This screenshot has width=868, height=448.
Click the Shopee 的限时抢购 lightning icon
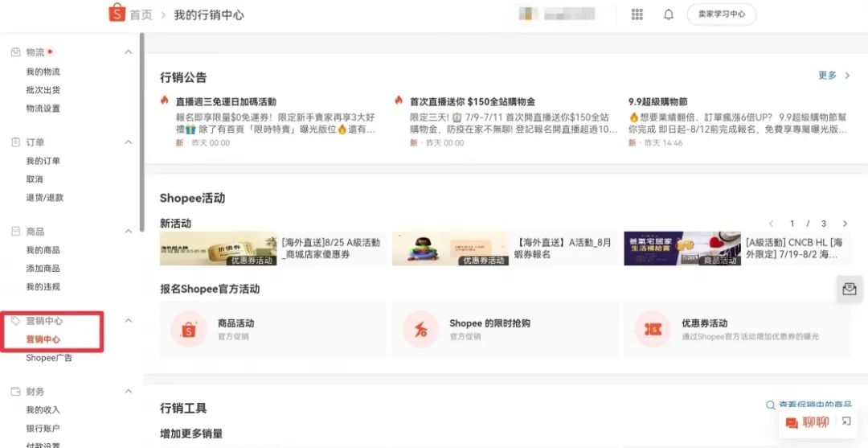420,330
